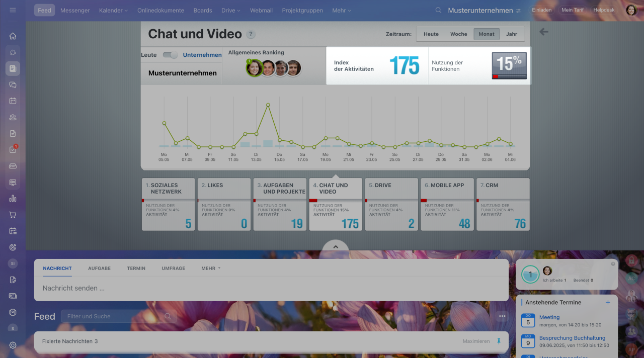Open the cat avatar in right bar
Image resolution: width=644 pixels, height=358 pixels.
pyautogui.click(x=631, y=314)
